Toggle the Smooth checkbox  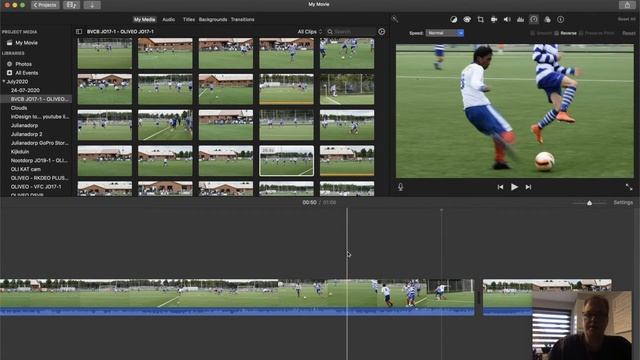(532, 33)
